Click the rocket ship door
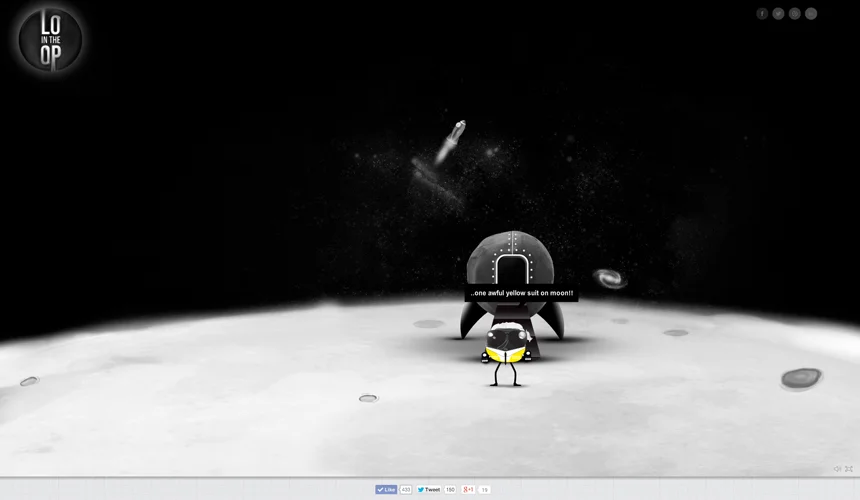Screen dimensions: 860x500 (511, 270)
